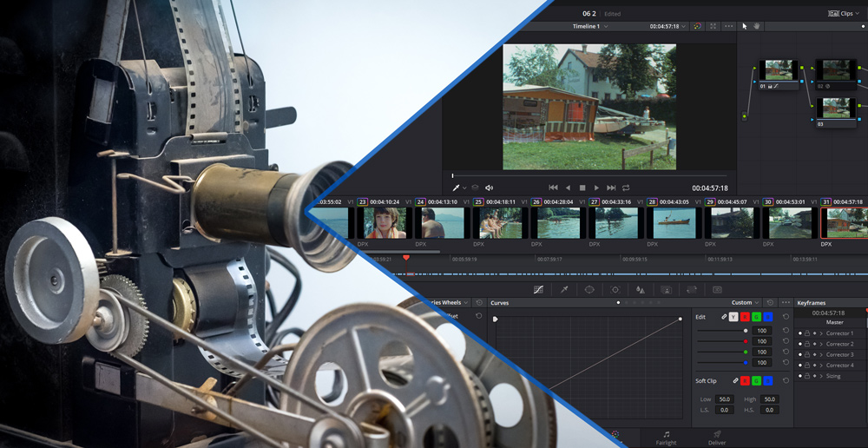868x448 pixels.
Task: Open the 3D stereo palette icon
Action: coord(718,290)
